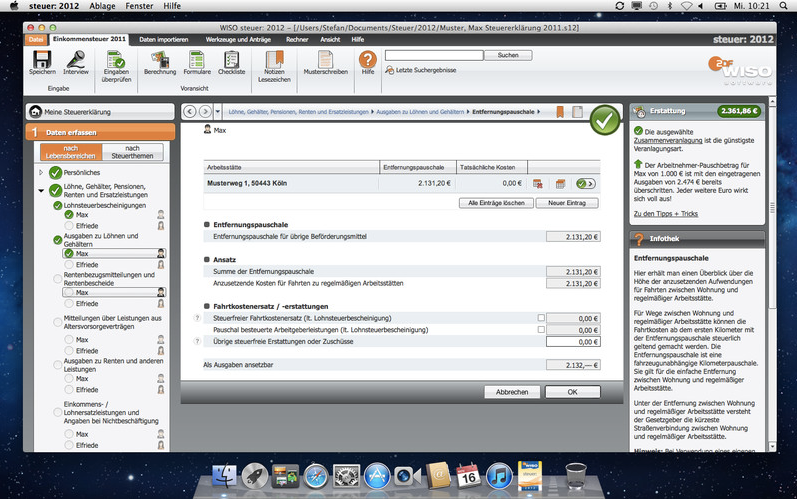Open Zu den Tipps + Tricks link
This screenshot has height=499, width=797.
[x=665, y=214]
